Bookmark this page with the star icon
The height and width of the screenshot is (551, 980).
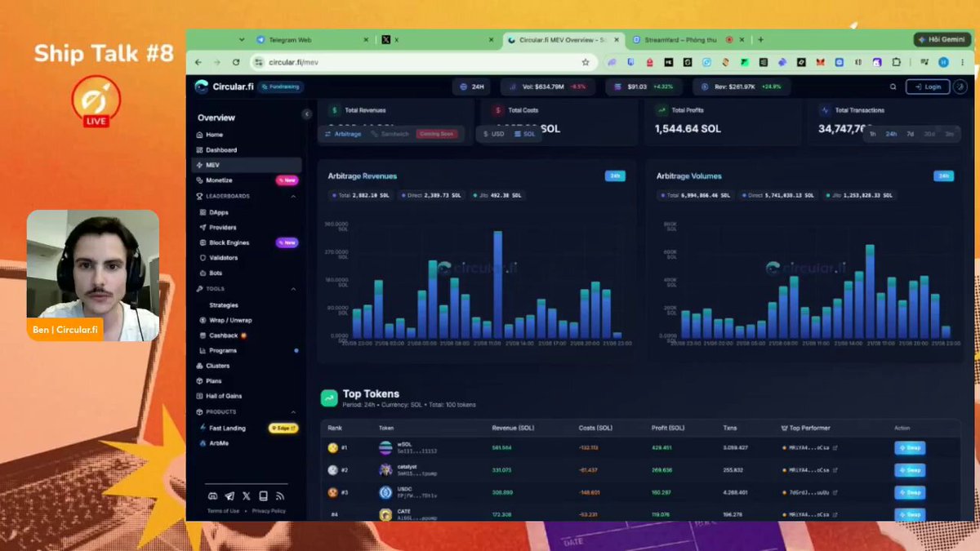(586, 62)
